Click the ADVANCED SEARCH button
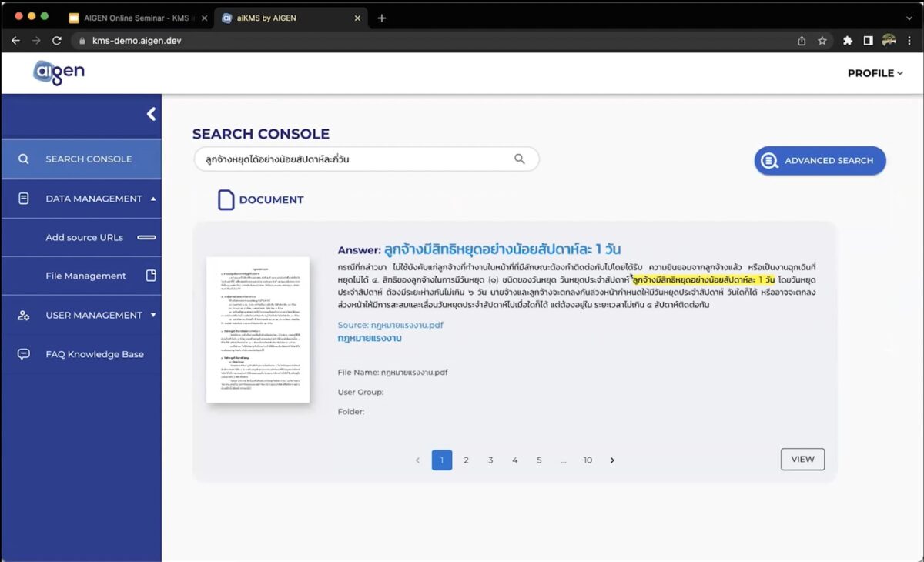The height and width of the screenshot is (562, 924). [x=819, y=161]
